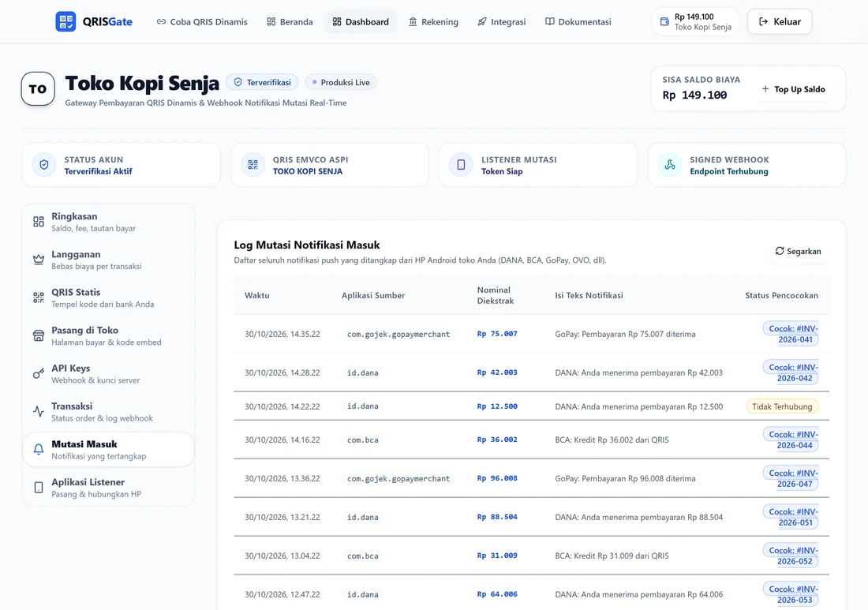The image size is (868, 610).
Task: Click the Top Up Saldo button
Action: pos(793,89)
